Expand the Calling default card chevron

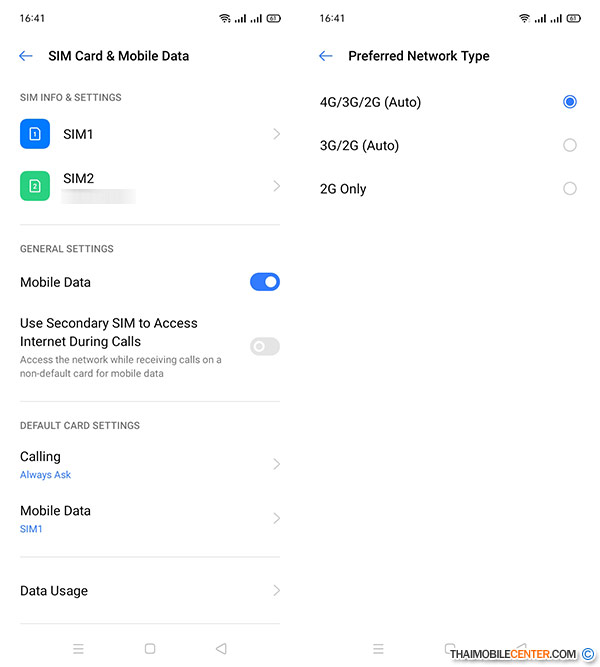click(276, 464)
